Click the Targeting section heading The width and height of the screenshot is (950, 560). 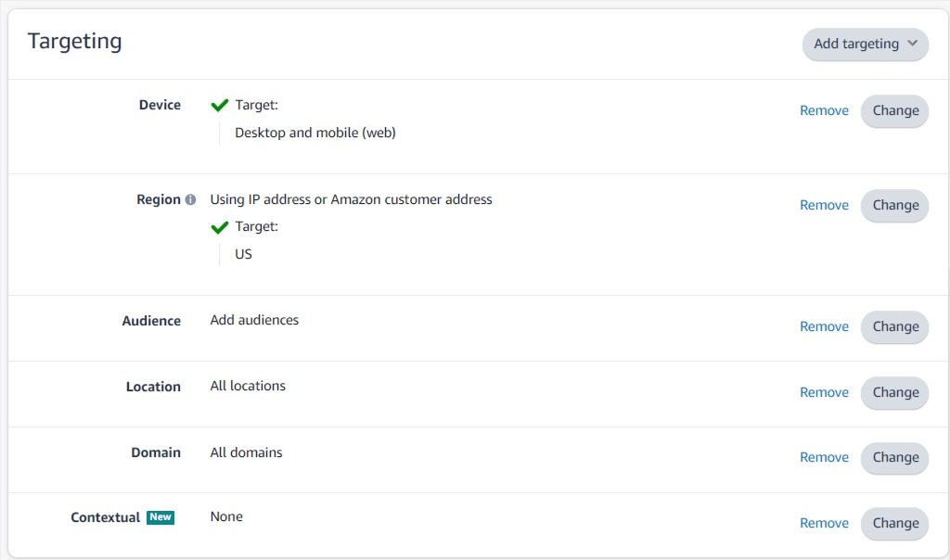(74, 41)
